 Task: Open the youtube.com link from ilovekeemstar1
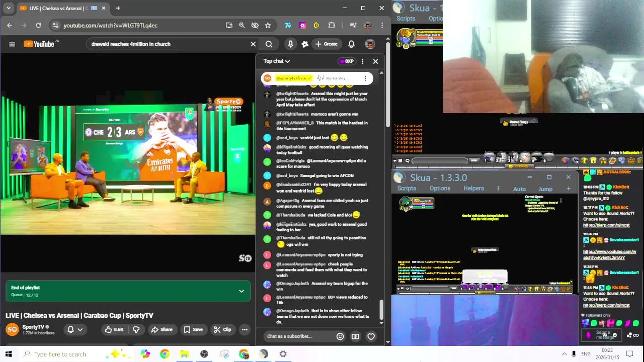pos(609,254)
